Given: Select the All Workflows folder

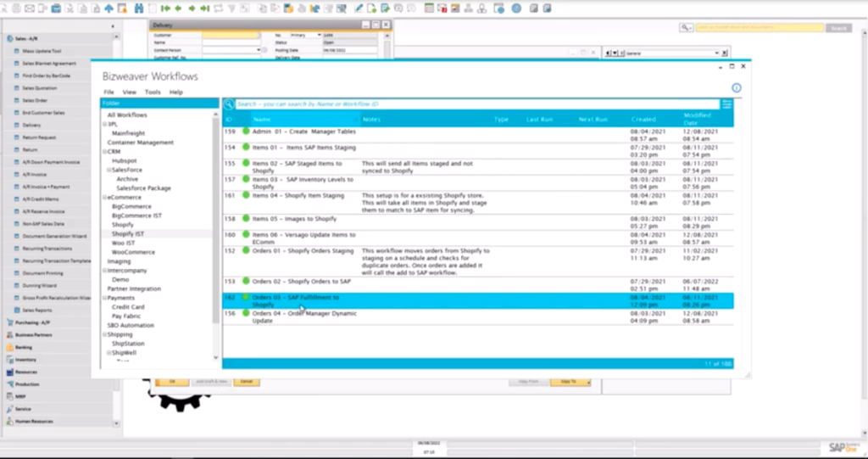Looking at the screenshot, I should (x=127, y=115).
